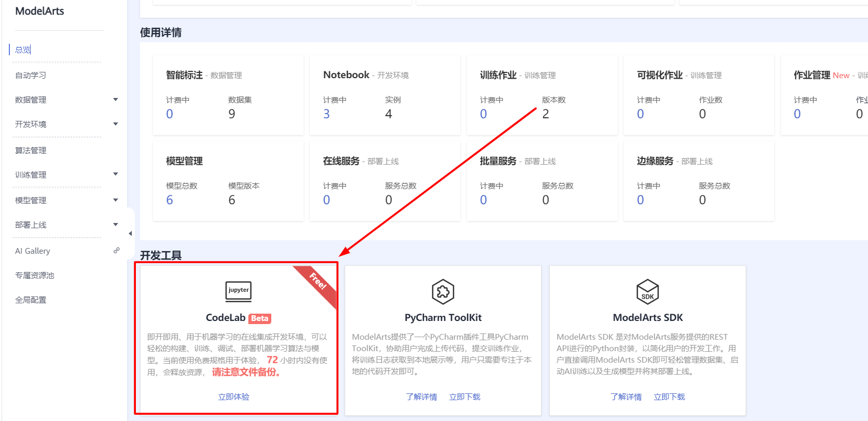This screenshot has width=868, height=421.
Task: Click the PyCharm ToolKit puzzle icon
Action: [443, 292]
